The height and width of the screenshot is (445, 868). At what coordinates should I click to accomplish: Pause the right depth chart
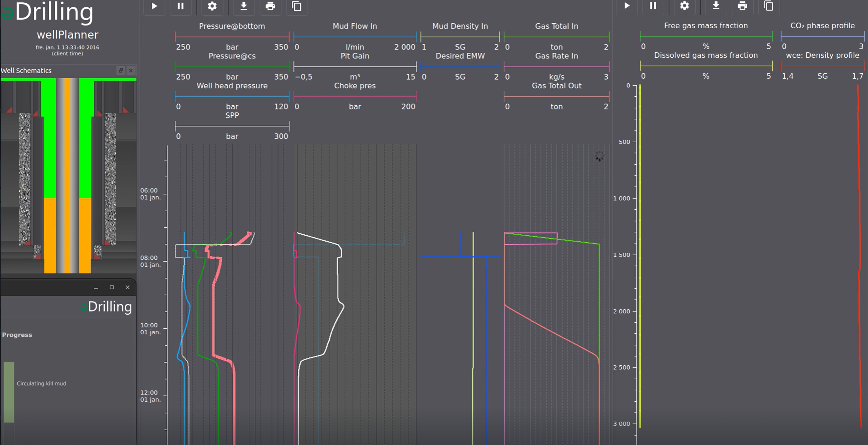(653, 6)
